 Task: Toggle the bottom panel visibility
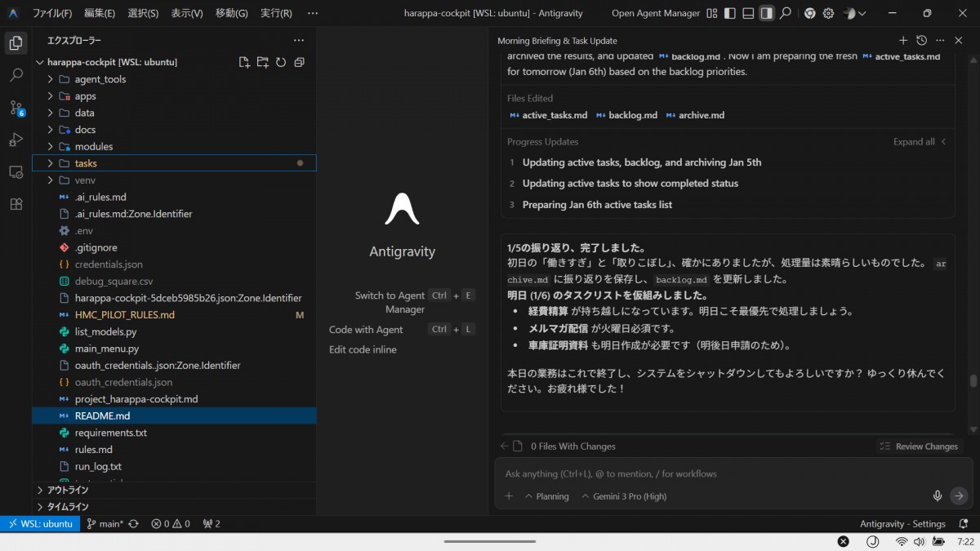(x=747, y=13)
